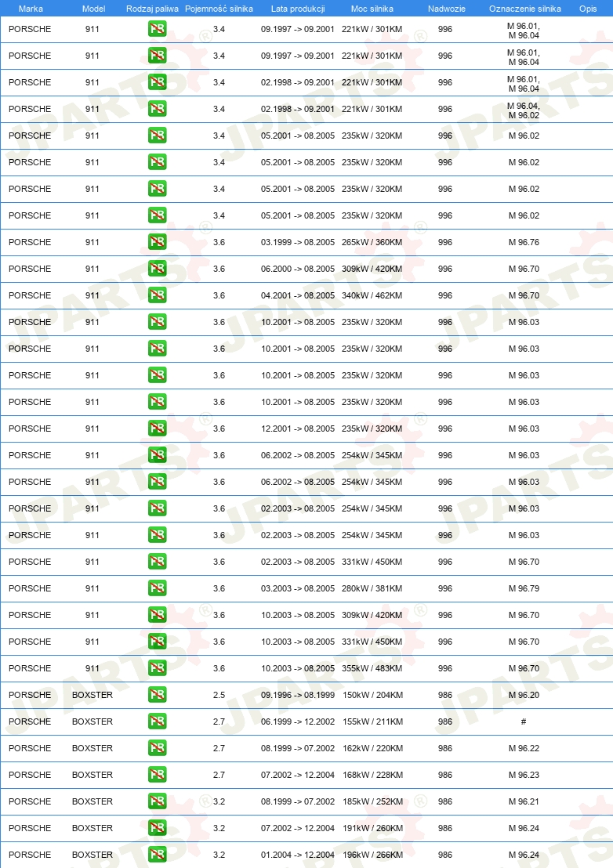Click the fuel icon in the M 96.22 row
Viewport: 613px width, 868px height.
click(158, 748)
